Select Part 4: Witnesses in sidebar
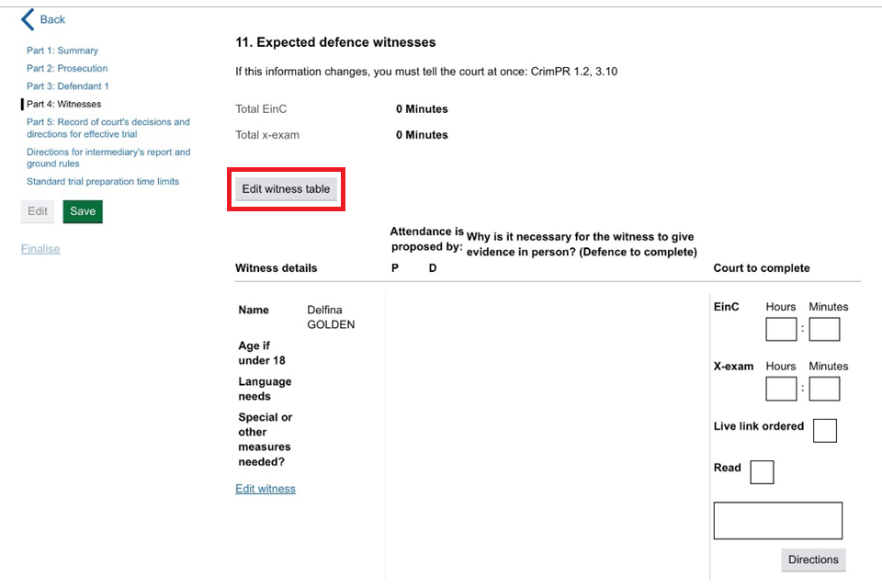 click(x=63, y=104)
